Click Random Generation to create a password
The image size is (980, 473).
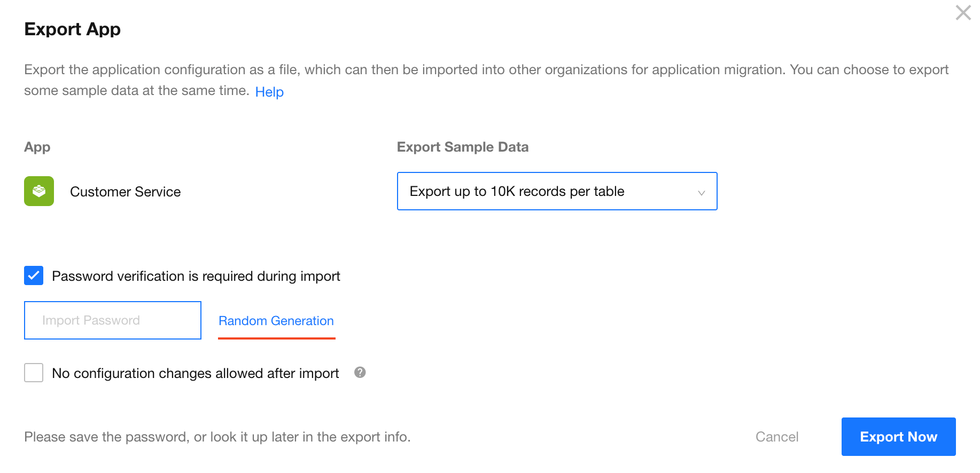coord(276,321)
